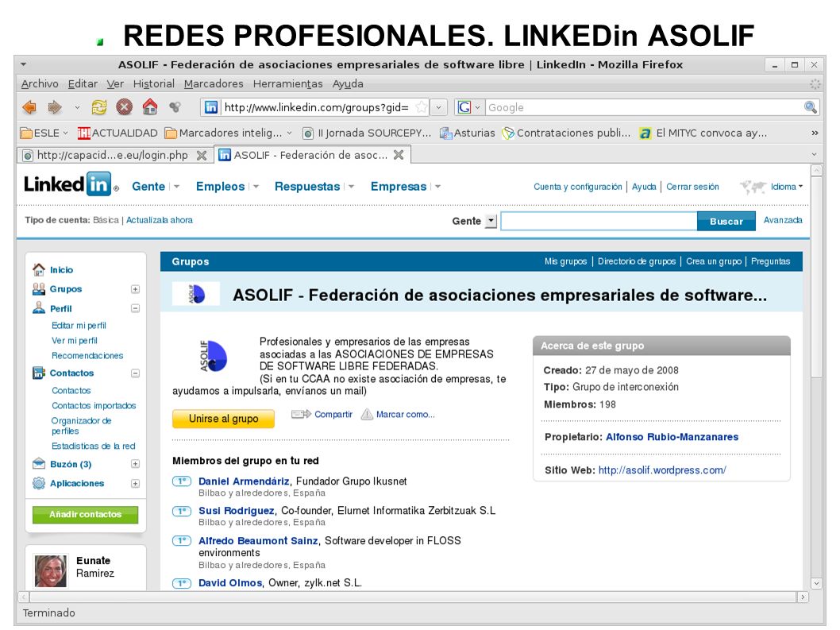This screenshot has height=630, width=840.
Task: Open the ESLE bookmarks folder
Action: click(x=44, y=133)
